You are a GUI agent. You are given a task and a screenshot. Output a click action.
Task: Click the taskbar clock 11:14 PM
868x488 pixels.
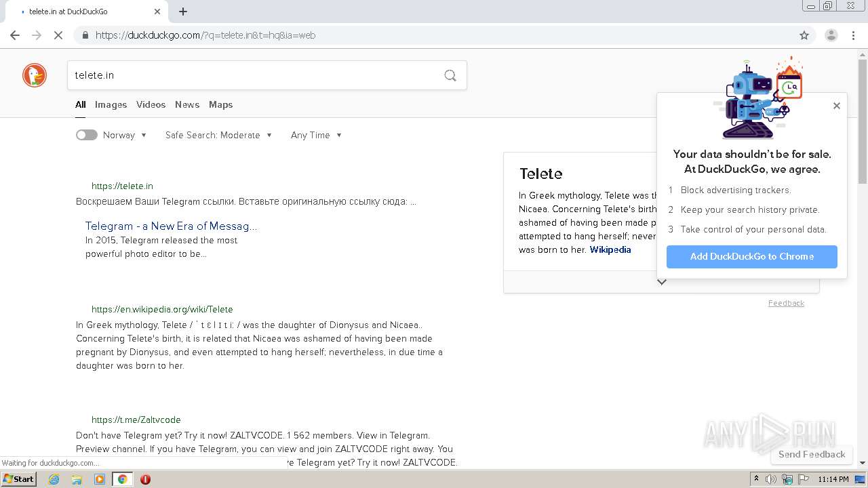(833, 479)
